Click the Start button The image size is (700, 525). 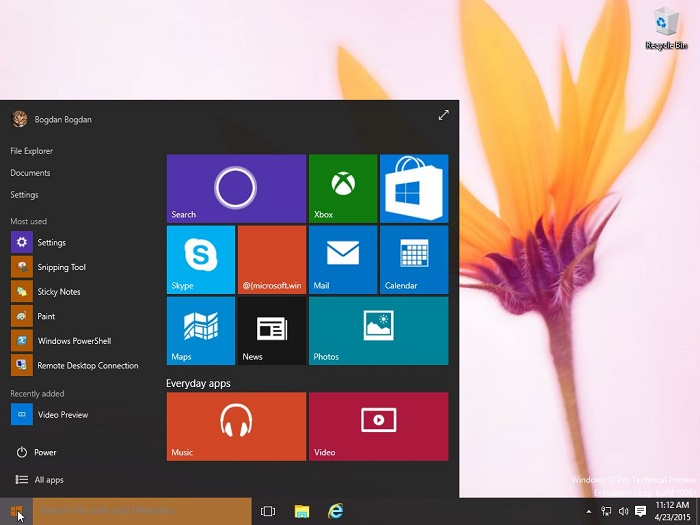click(16, 511)
